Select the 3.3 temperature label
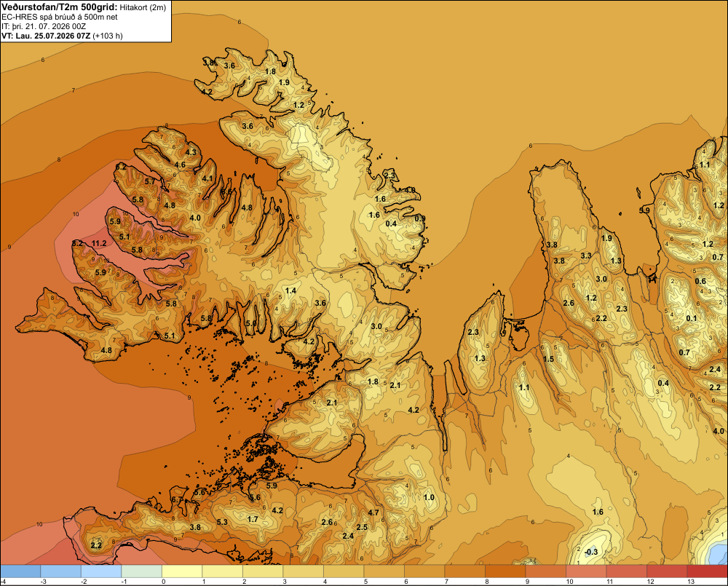This screenshot has height=586, width=728. (586, 256)
